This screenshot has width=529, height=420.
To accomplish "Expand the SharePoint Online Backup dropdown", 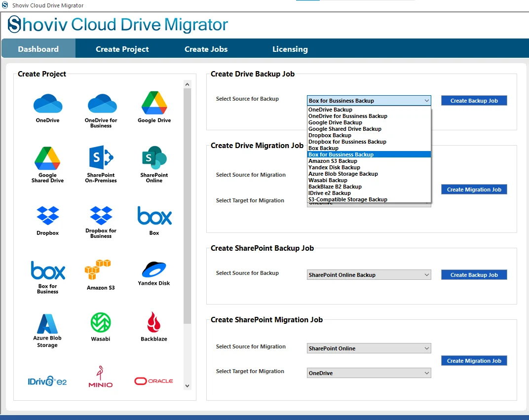I will (x=369, y=275).
